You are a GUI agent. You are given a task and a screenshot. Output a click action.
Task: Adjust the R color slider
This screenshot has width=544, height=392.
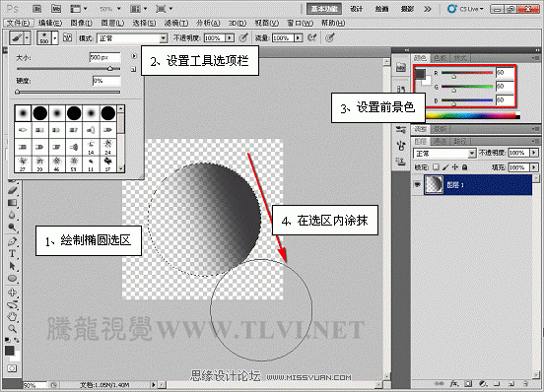point(453,76)
